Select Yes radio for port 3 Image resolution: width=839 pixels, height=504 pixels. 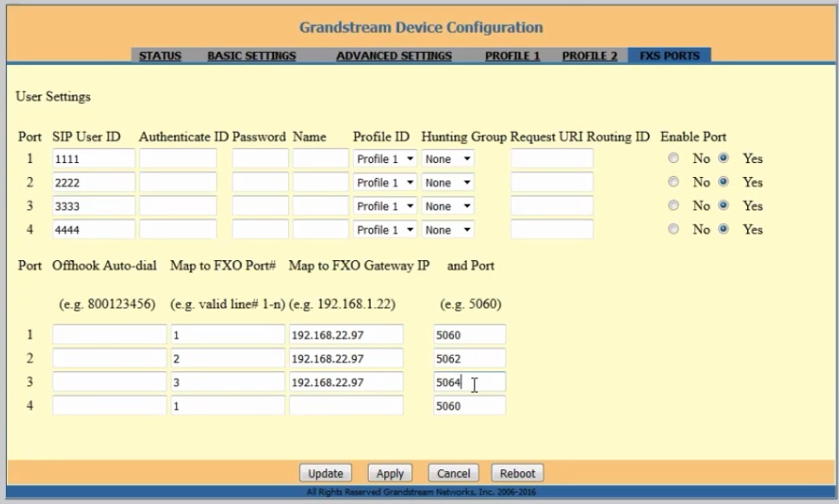pos(723,206)
